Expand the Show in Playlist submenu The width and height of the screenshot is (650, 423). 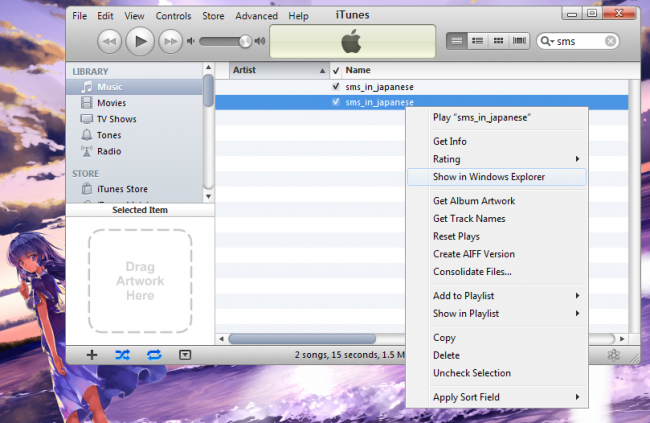click(x=497, y=314)
